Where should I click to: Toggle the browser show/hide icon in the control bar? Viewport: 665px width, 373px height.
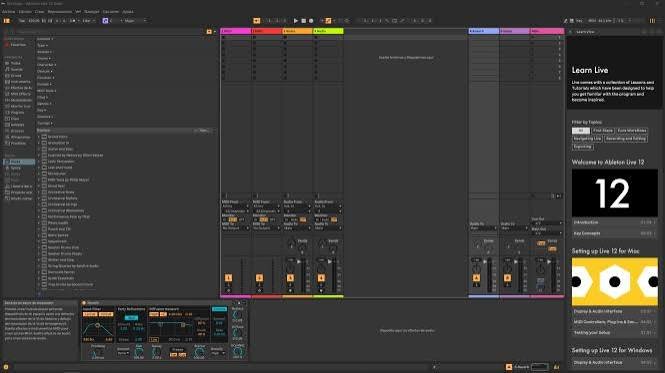click(x=6, y=20)
